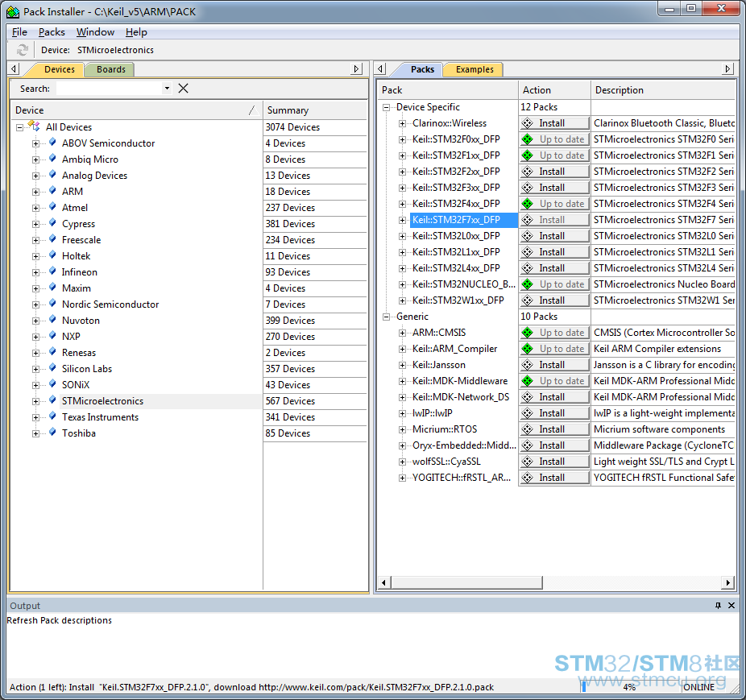Click the blue diamond icon beside Toshiba

click(x=52, y=433)
